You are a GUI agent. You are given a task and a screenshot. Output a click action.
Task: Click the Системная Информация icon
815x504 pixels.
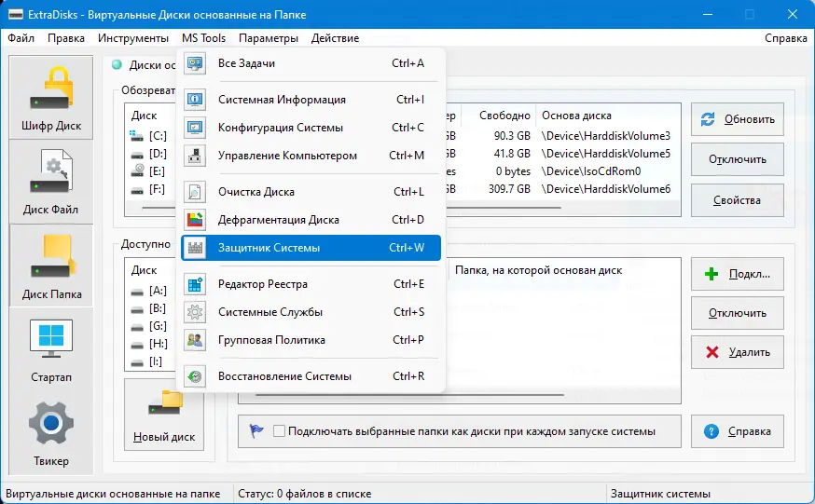[195, 99]
